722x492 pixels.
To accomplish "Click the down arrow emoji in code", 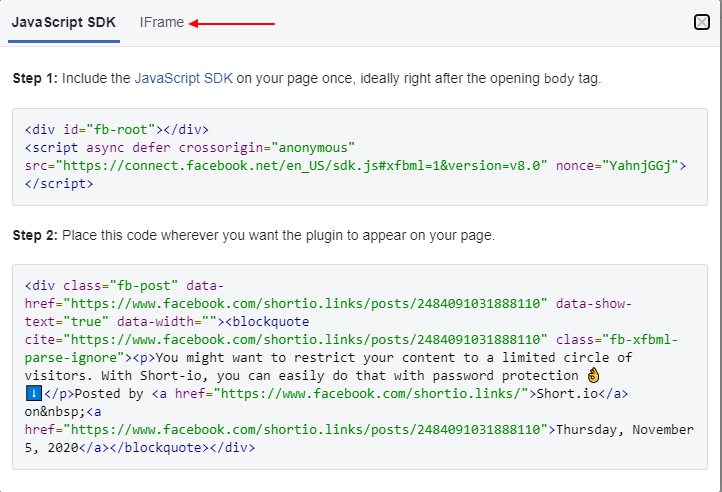I will coord(33,393).
